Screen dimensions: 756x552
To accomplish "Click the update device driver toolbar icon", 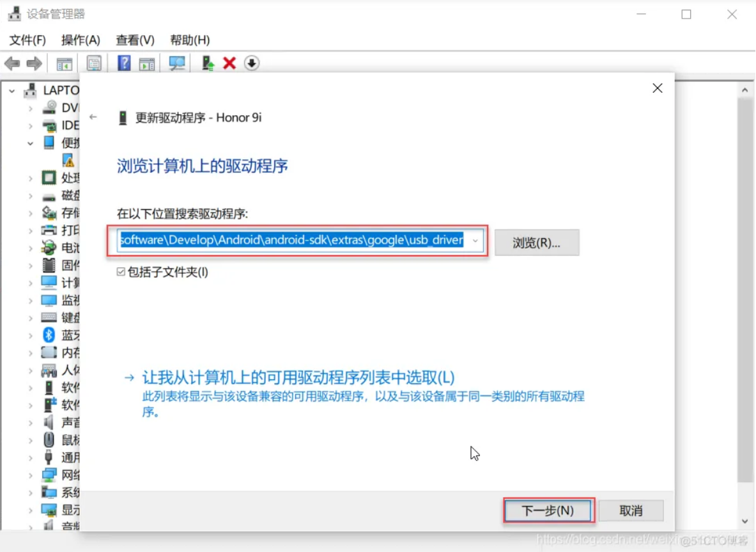I will pyautogui.click(x=208, y=63).
